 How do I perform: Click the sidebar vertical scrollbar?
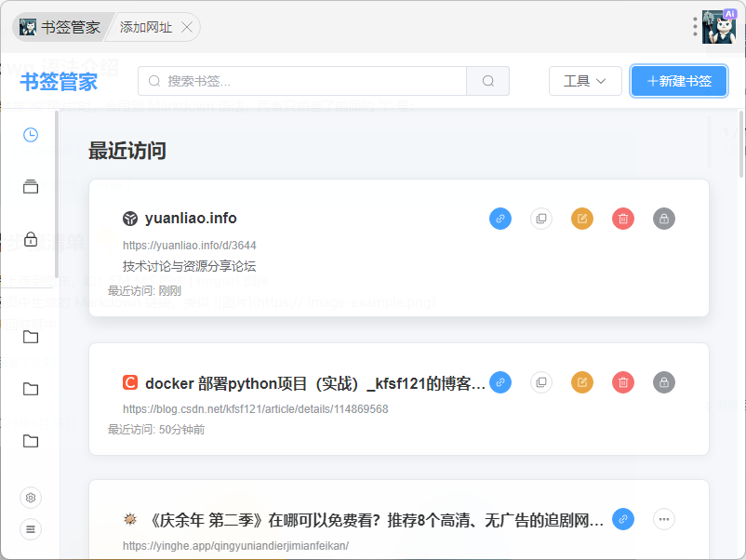(x=57, y=194)
